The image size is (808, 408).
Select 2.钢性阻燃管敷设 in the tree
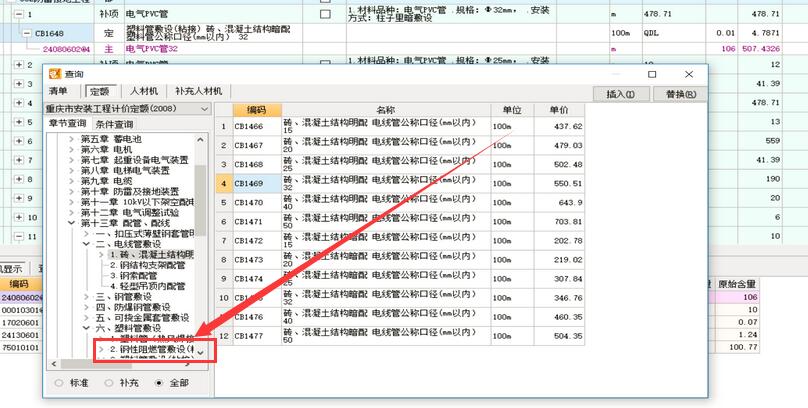coord(152,349)
